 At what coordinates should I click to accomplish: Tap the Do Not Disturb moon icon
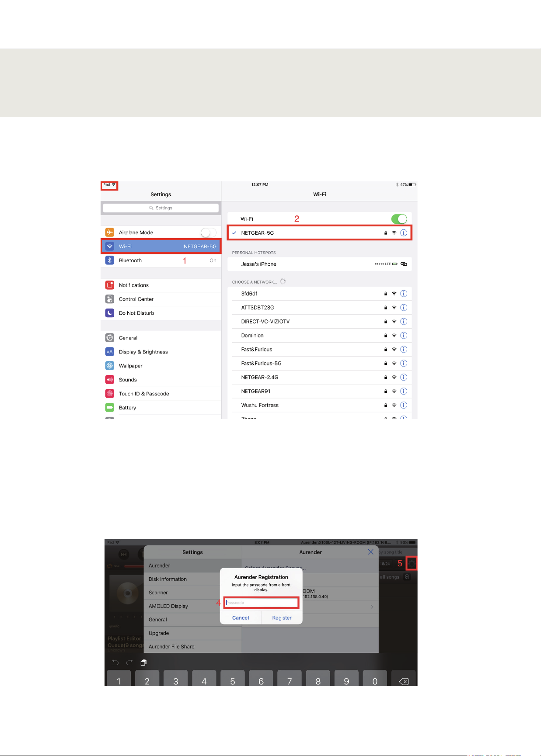110,313
